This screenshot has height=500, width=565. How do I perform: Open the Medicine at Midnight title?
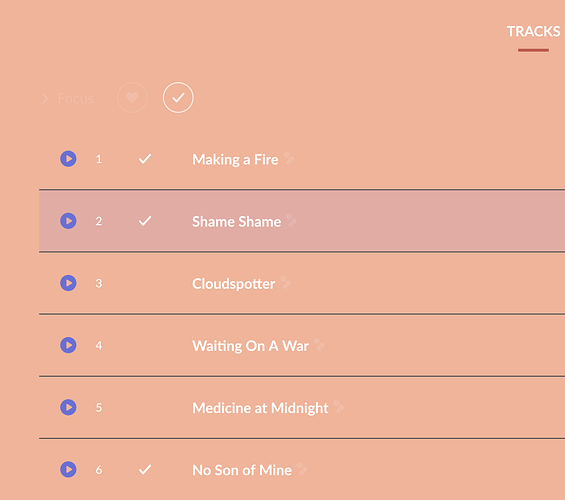[x=260, y=408]
